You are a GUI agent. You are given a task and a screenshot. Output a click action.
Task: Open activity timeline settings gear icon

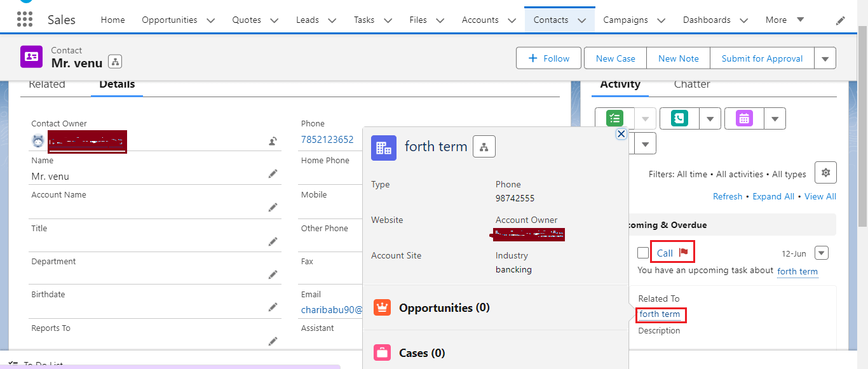tap(825, 172)
